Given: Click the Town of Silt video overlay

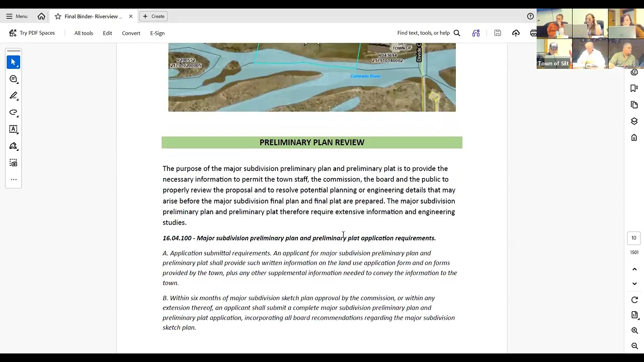Looking at the screenshot, I should tap(590, 38).
